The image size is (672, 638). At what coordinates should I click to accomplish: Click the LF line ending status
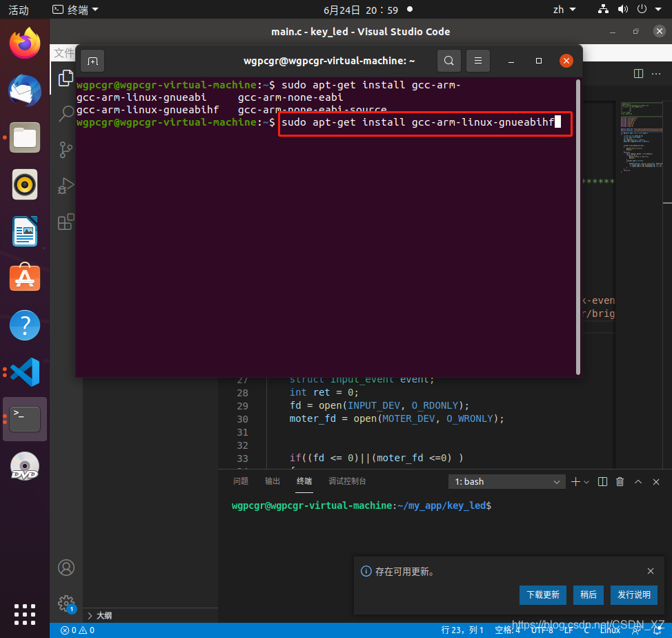568,630
